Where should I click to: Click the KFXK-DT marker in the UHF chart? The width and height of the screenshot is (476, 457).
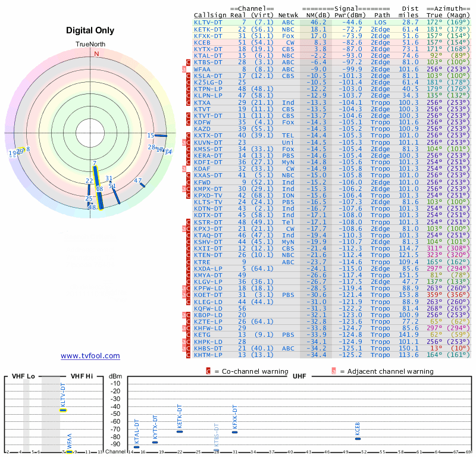coord(234,433)
